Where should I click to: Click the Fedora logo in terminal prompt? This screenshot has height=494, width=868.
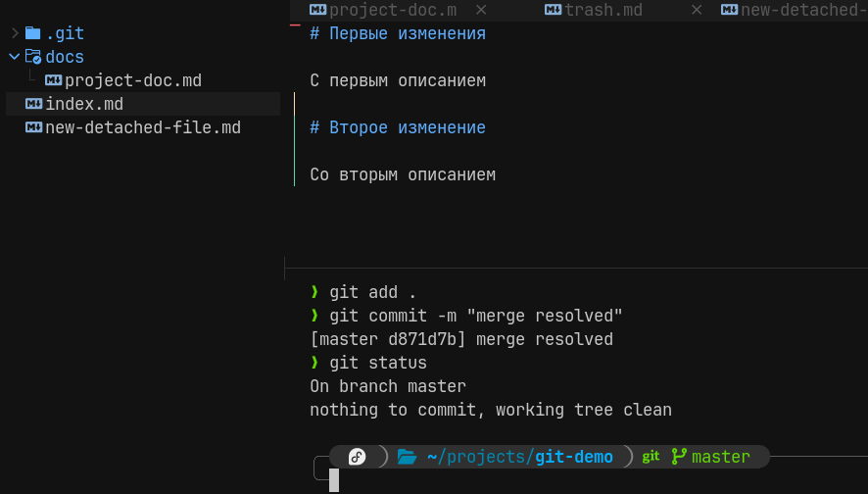[x=357, y=457]
